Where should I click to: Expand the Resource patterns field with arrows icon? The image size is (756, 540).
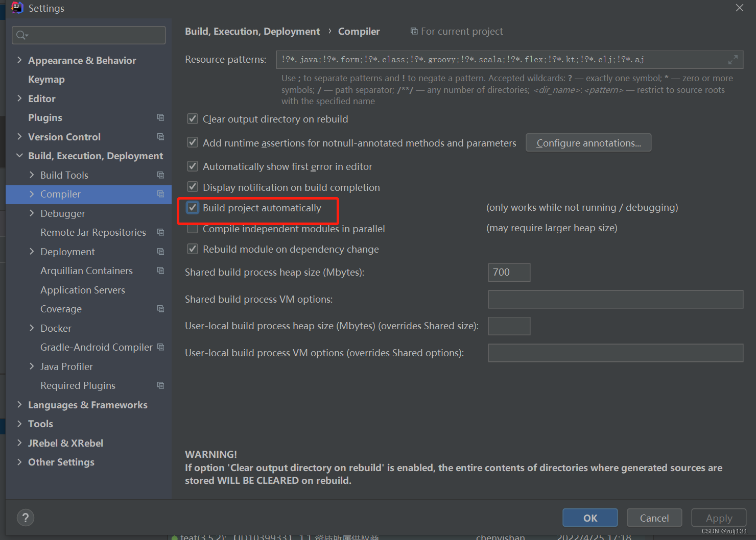click(x=733, y=60)
